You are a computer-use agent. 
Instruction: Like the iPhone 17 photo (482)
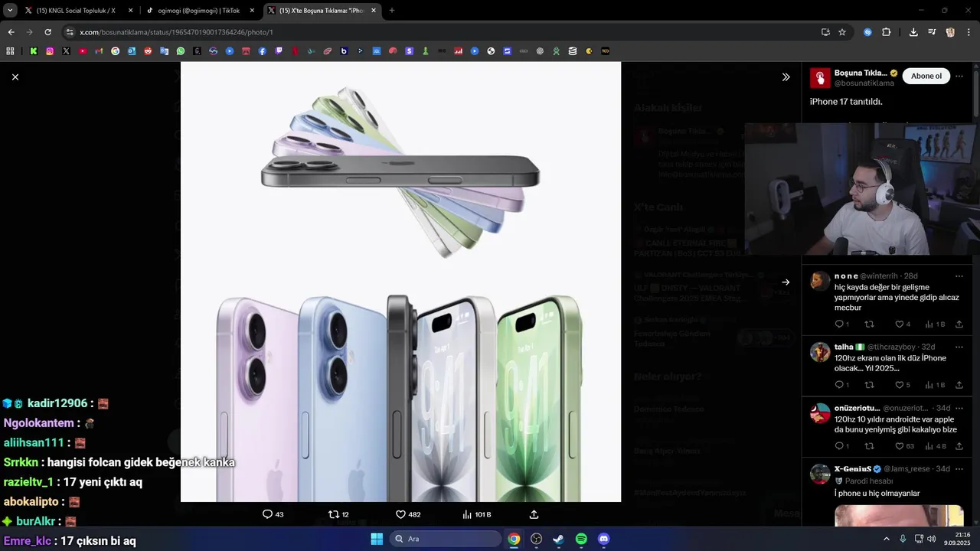407,514
